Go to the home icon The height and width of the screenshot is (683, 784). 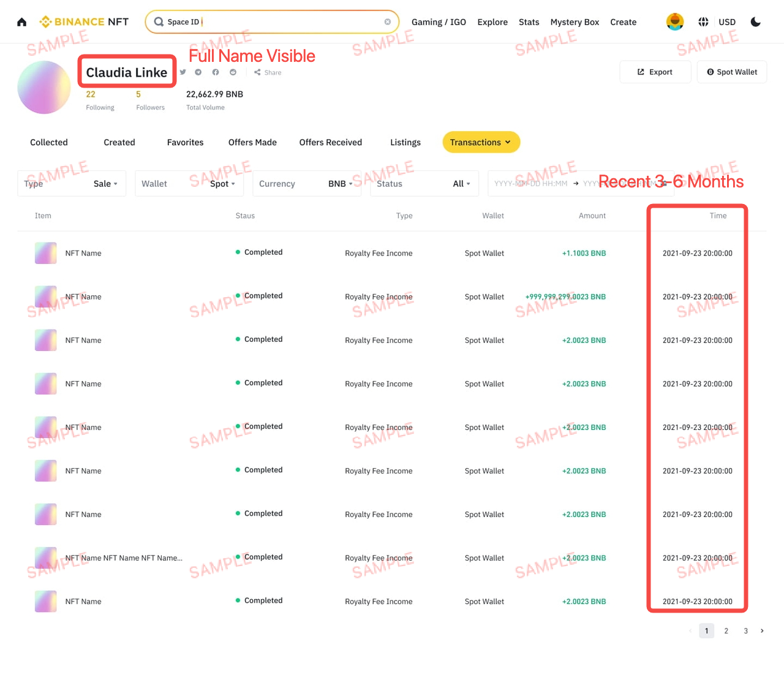[x=22, y=22]
